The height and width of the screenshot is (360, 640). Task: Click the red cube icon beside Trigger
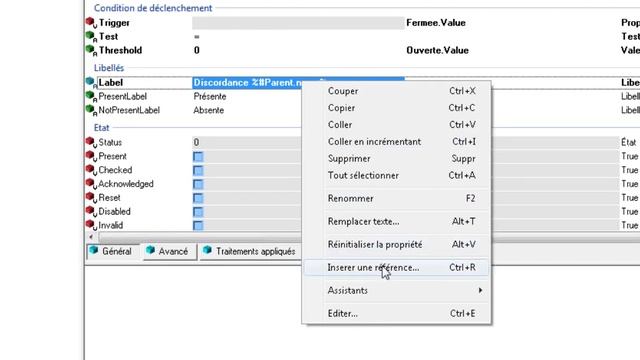pos(90,22)
